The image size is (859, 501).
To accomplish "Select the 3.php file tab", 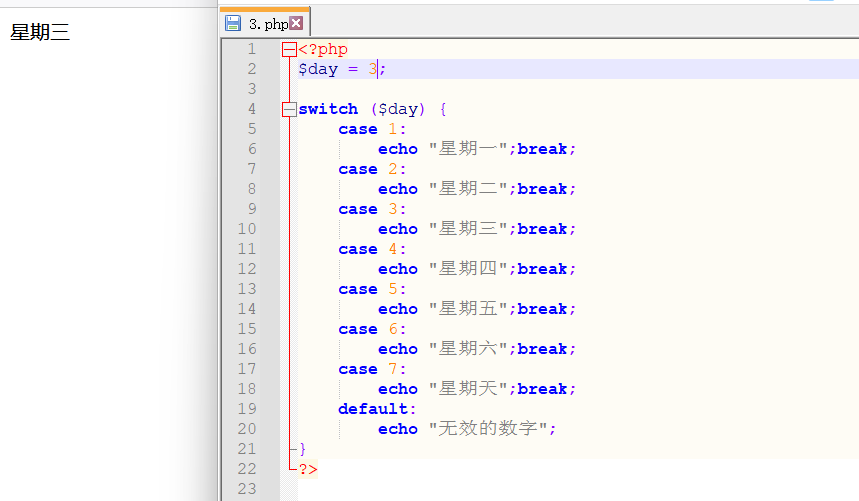I will point(265,23).
